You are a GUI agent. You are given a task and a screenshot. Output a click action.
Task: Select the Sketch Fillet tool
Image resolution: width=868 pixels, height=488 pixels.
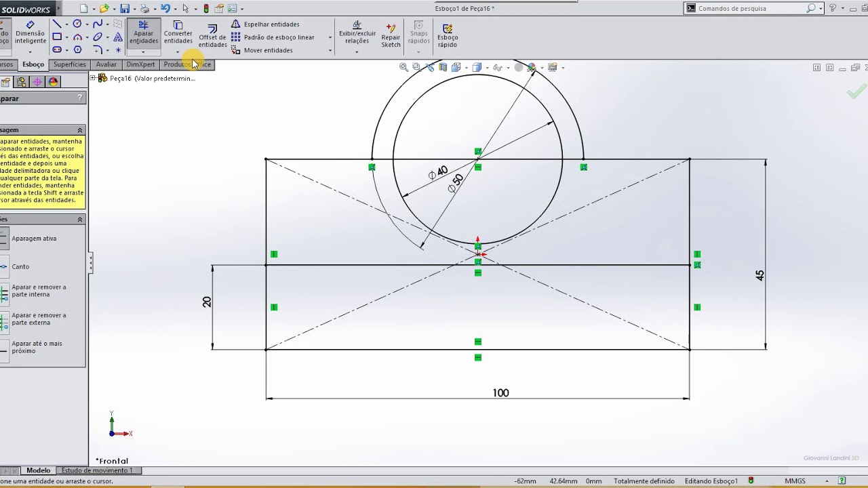(98, 49)
